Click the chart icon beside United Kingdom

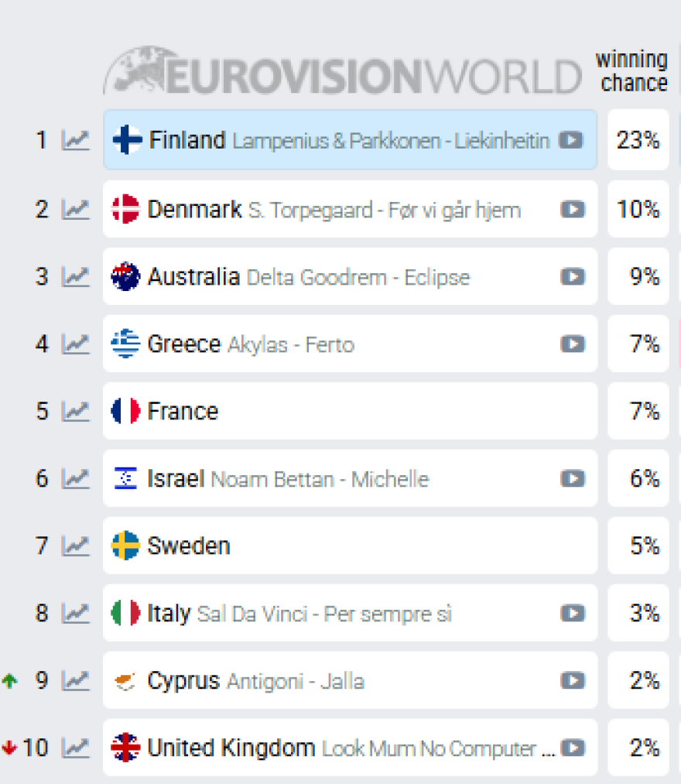75,748
